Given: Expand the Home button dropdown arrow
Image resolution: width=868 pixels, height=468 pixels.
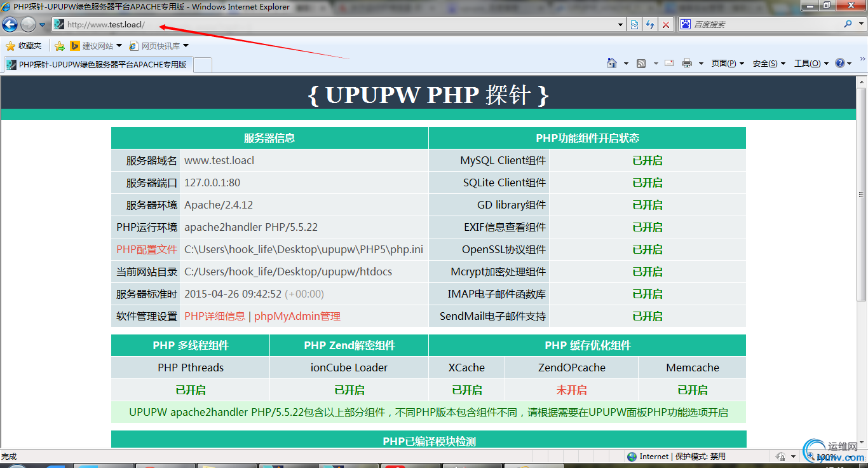Looking at the screenshot, I should [x=626, y=64].
